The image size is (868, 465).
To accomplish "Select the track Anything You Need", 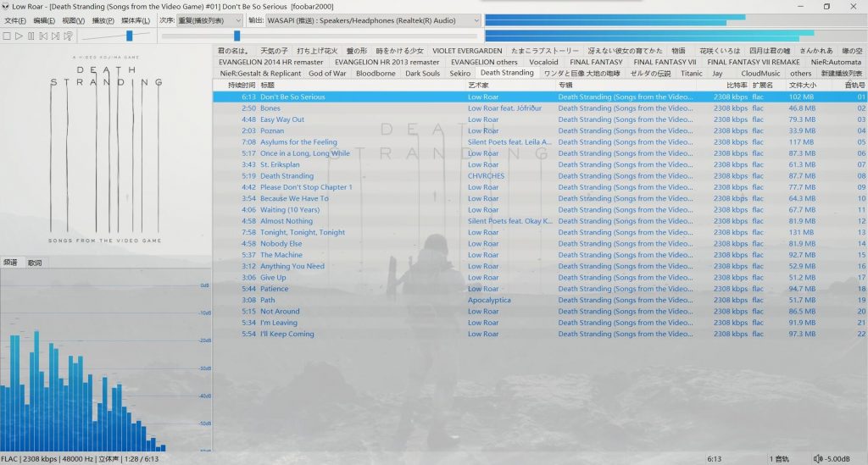I will tap(540, 266).
